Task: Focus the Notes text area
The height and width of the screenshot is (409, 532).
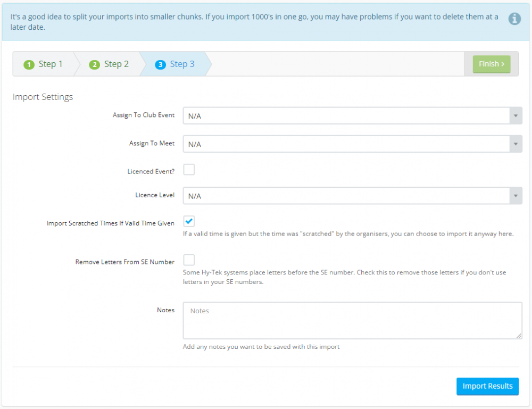Action: click(351, 321)
